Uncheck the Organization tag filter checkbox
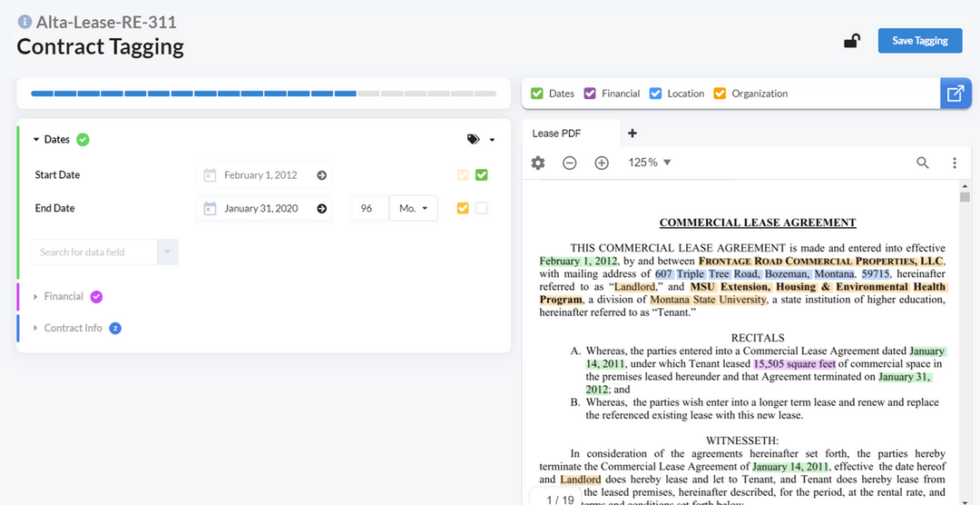Image resolution: width=980 pixels, height=505 pixels. click(x=720, y=94)
